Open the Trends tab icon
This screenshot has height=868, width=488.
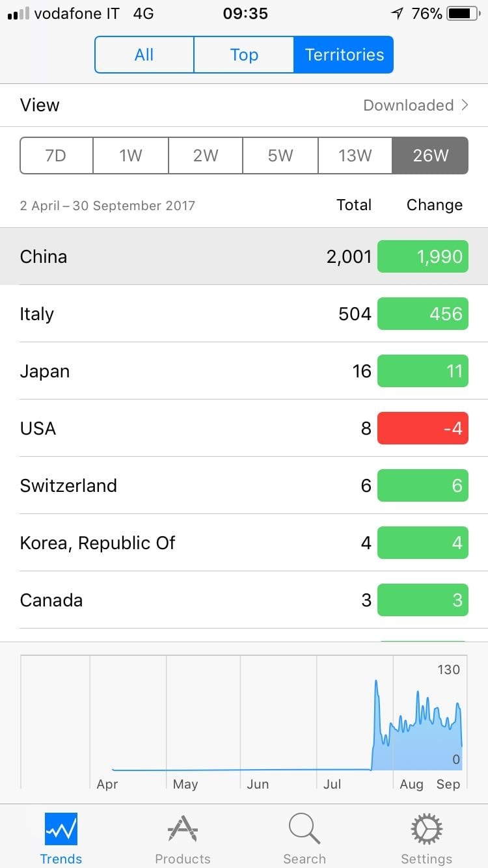click(61, 830)
